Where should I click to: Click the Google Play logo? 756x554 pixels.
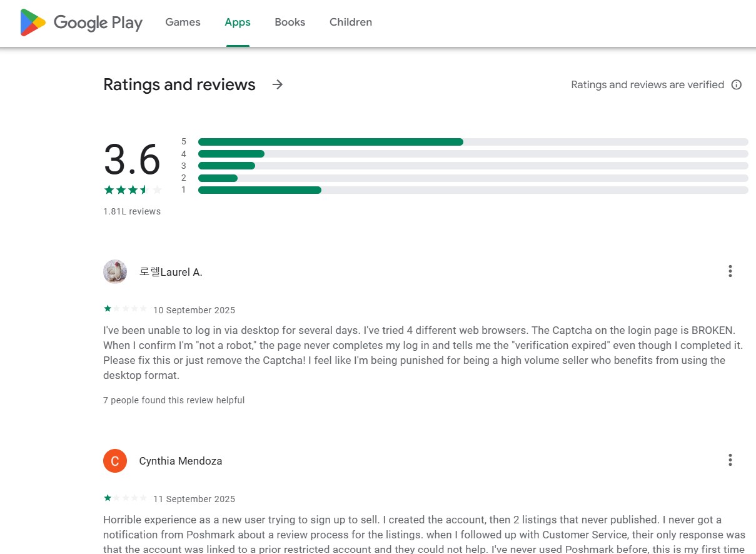[81, 23]
